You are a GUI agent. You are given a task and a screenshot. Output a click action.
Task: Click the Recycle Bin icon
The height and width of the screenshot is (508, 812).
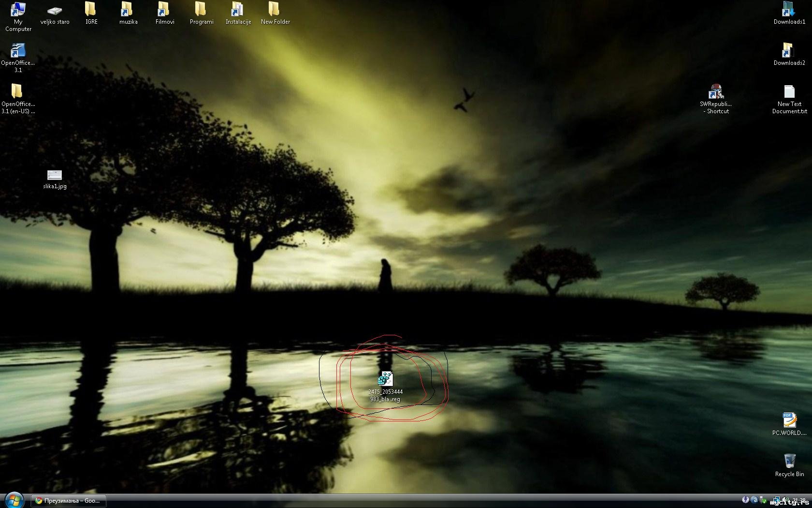(789, 465)
